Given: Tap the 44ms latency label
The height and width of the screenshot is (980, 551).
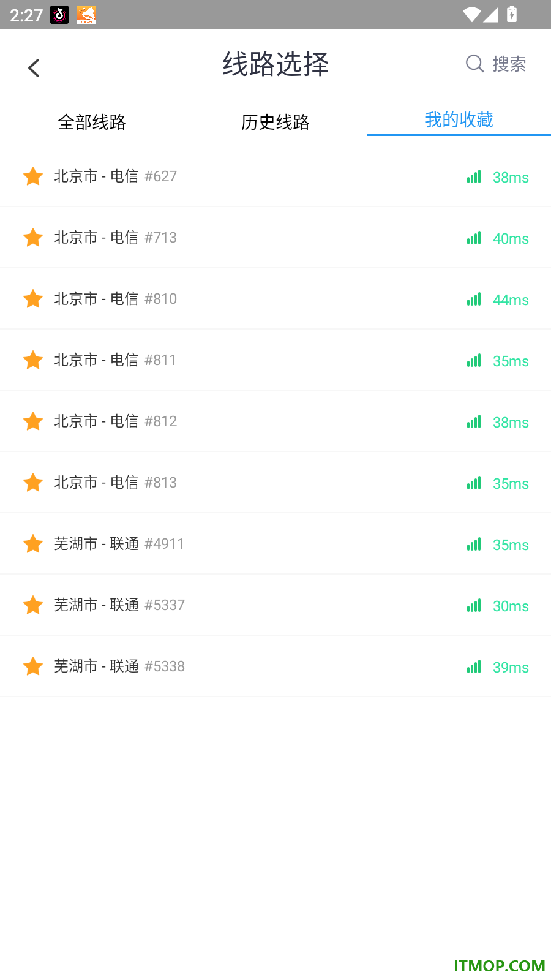Looking at the screenshot, I should [x=511, y=300].
